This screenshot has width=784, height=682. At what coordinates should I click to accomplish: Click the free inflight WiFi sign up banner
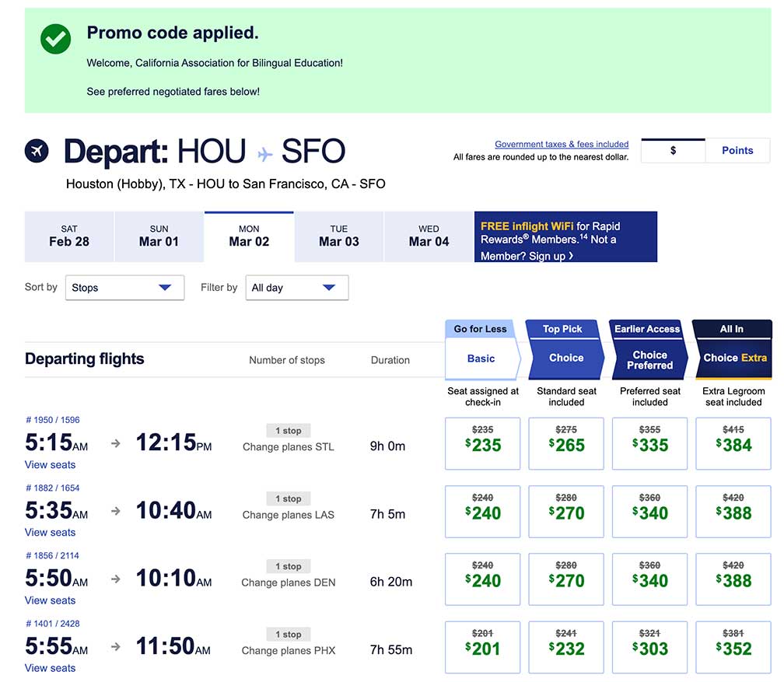coord(565,237)
